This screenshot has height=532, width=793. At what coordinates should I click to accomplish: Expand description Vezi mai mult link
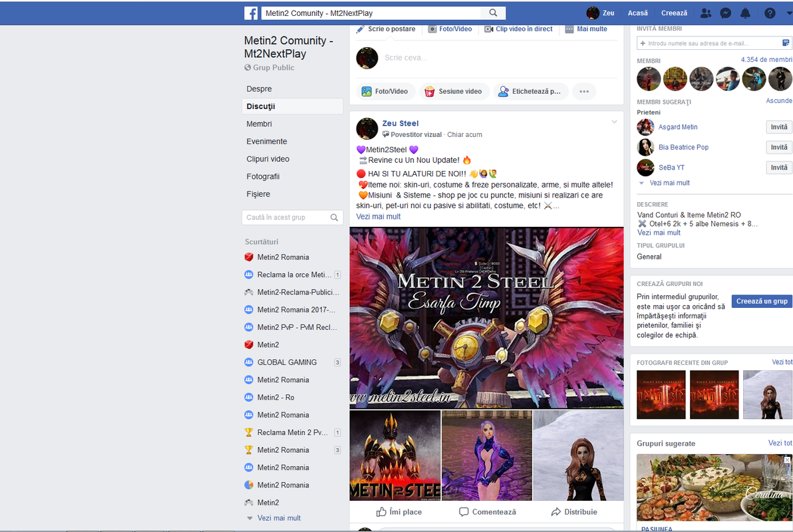point(659,233)
